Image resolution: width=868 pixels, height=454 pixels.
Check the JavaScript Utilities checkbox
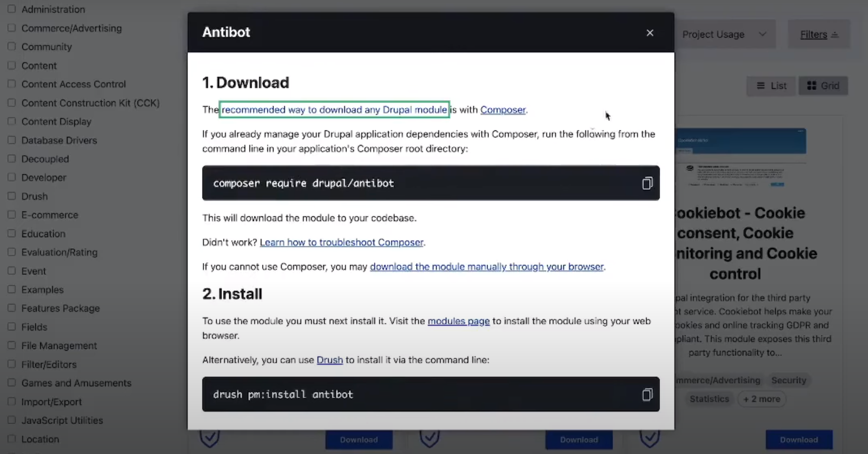[x=11, y=420]
